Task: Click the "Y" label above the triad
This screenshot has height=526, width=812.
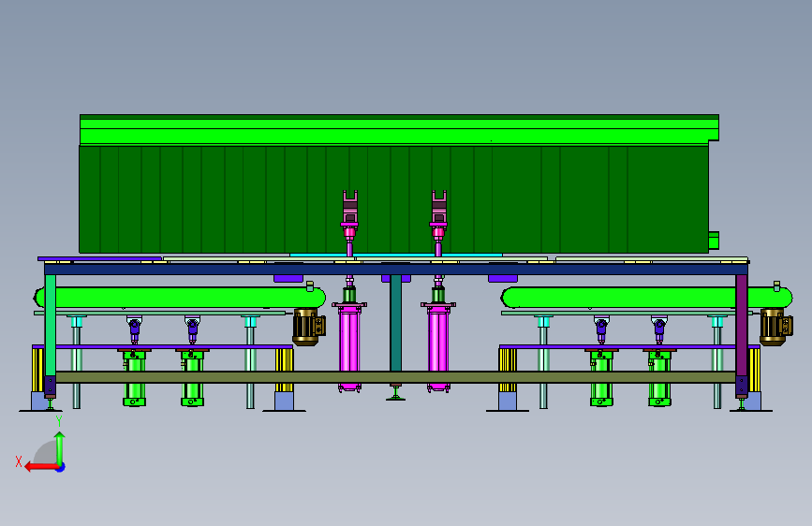Action: click(x=59, y=421)
